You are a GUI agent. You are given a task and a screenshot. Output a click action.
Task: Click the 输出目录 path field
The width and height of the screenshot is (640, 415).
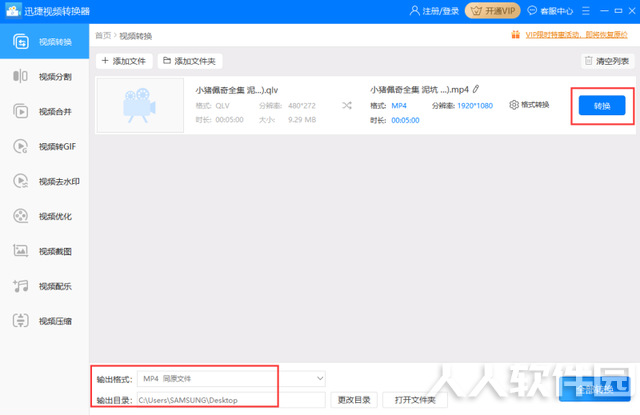[231, 400]
